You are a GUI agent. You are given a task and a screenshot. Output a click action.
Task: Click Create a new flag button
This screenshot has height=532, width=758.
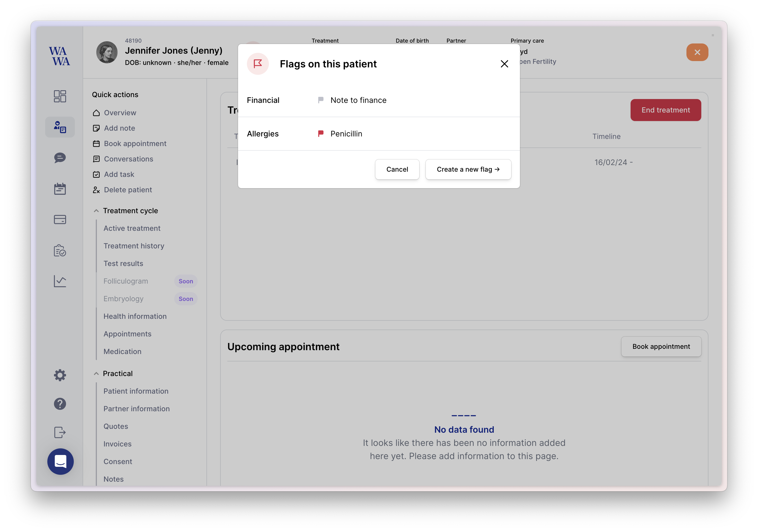pyautogui.click(x=468, y=169)
